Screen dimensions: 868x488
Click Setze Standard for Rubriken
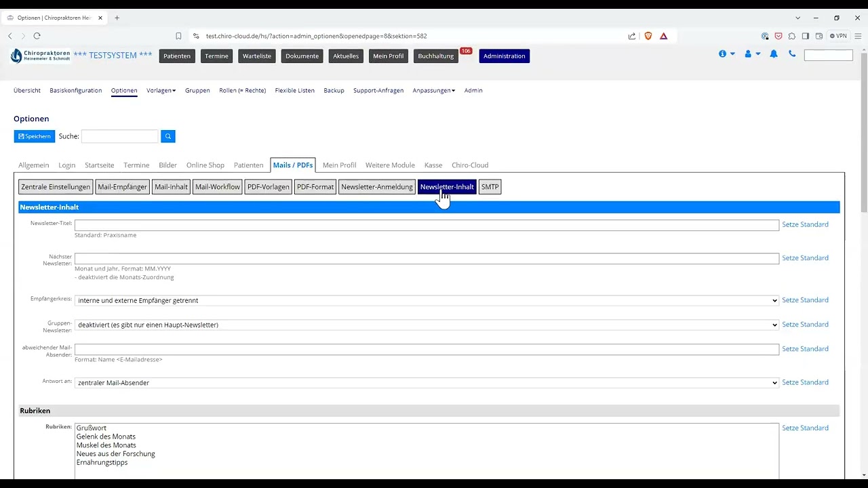[x=805, y=428]
